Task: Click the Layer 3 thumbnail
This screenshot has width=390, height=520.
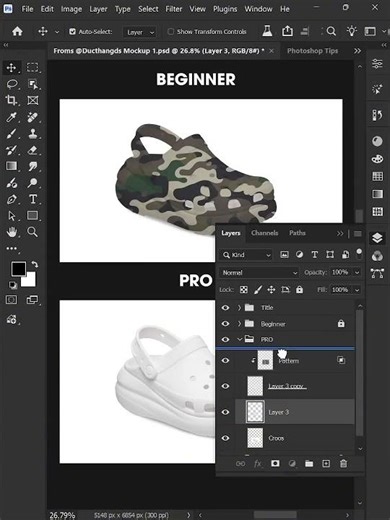Action: 255,412
